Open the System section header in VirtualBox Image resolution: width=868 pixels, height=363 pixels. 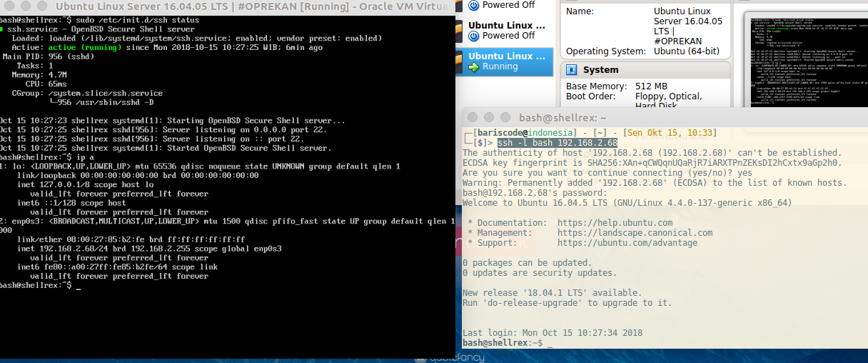[645, 70]
